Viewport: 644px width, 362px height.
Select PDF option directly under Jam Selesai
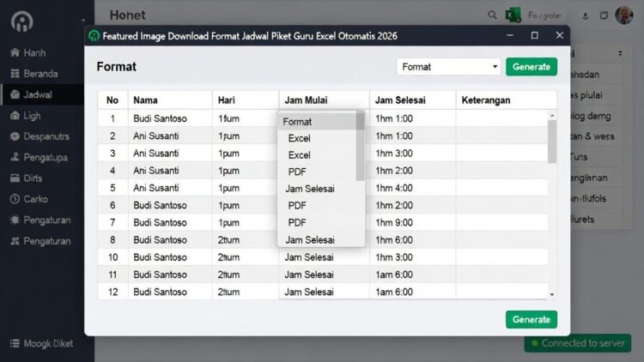[297, 206]
